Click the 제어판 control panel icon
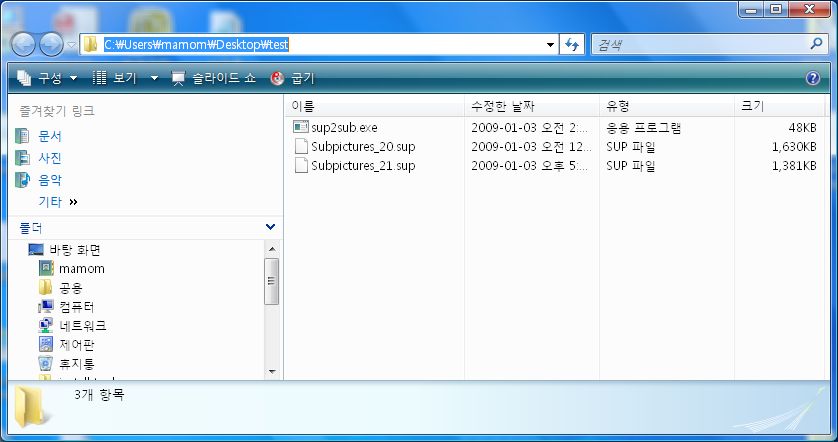This screenshot has height=442, width=838. coord(46,345)
